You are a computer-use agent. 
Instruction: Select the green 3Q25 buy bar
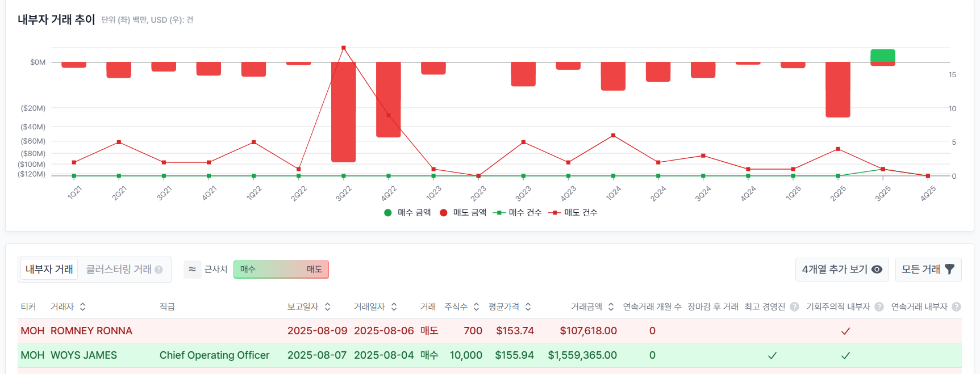[883, 56]
